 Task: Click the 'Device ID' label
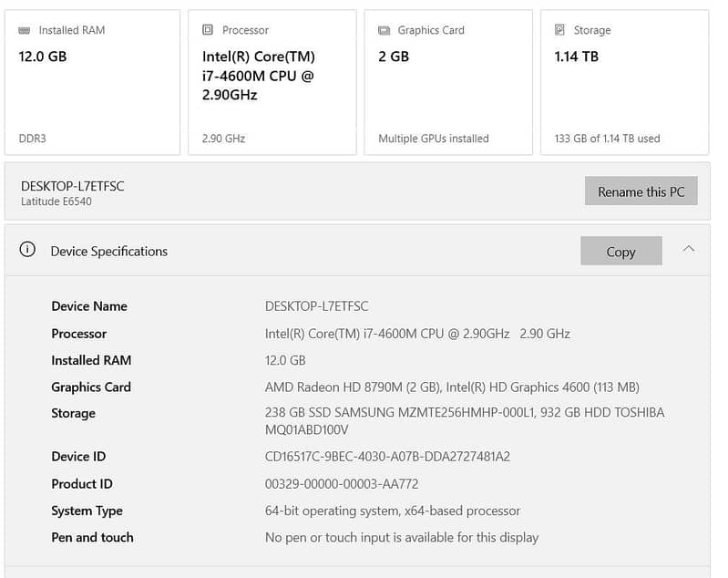78,457
